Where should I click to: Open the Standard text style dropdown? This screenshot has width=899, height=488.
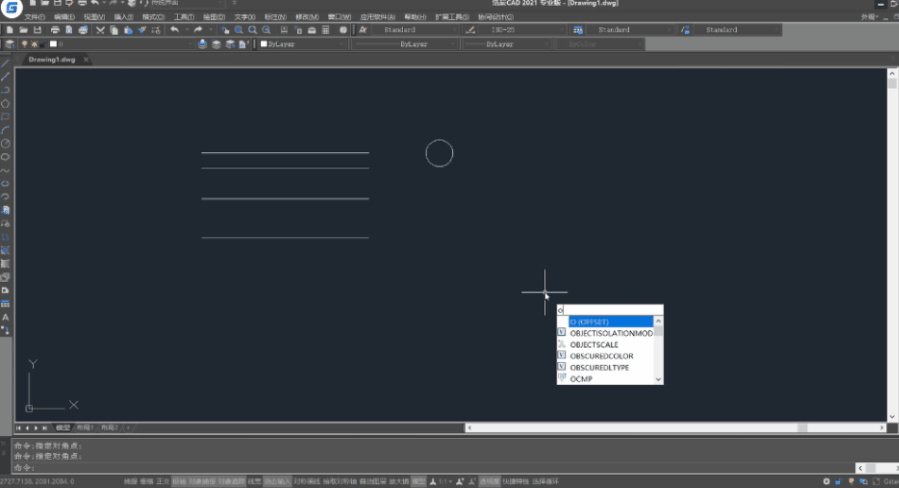pyautogui.click(x=415, y=30)
